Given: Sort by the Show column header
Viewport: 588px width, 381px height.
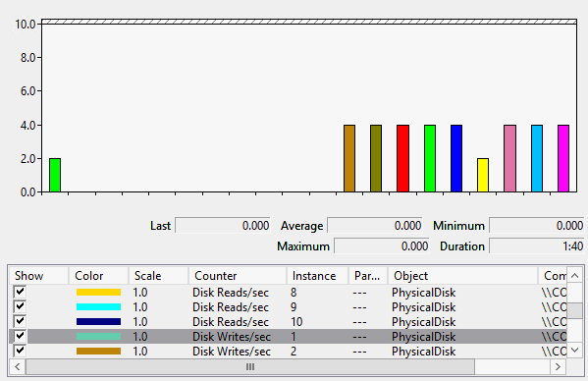Looking at the screenshot, I should tap(39, 276).
